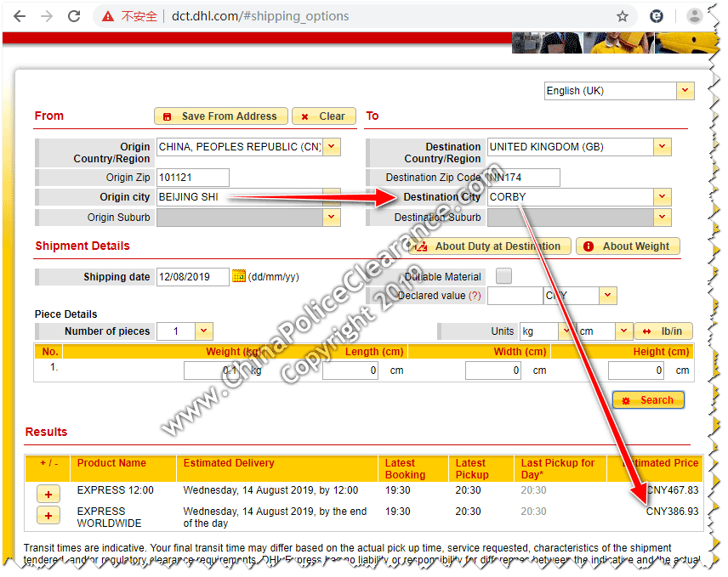Click the Weight (kg) input for piece 1
This screenshot has height=577, width=728.
(212, 371)
